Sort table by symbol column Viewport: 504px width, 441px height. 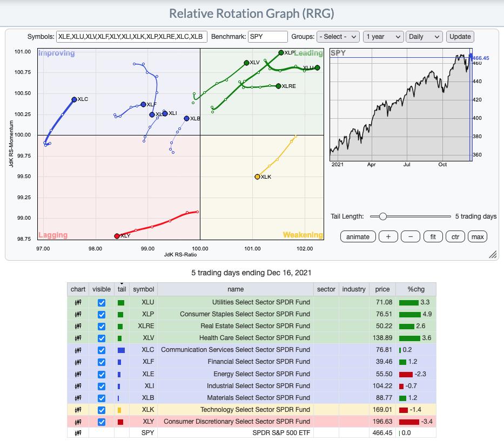(x=143, y=289)
